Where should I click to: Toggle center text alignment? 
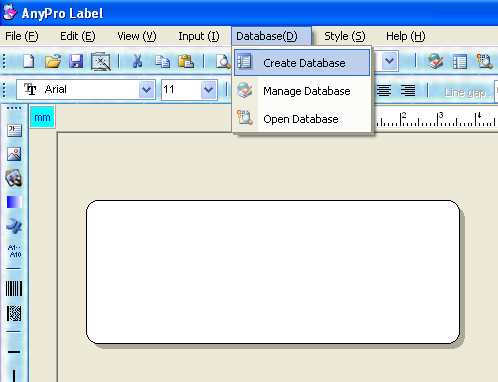pos(384,90)
